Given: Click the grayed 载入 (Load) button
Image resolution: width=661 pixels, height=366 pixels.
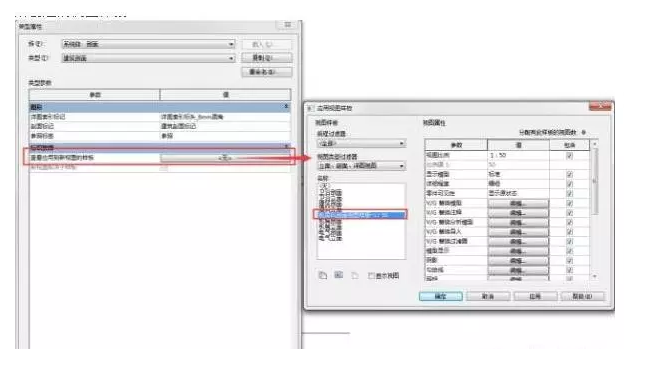Looking at the screenshot, I should click(x=266, y=44).
